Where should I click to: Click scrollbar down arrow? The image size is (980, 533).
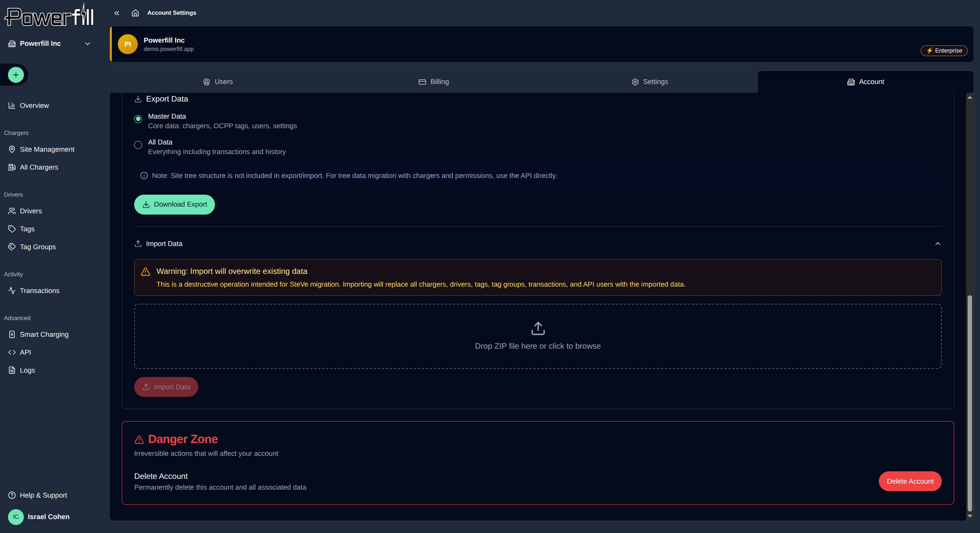970,516
